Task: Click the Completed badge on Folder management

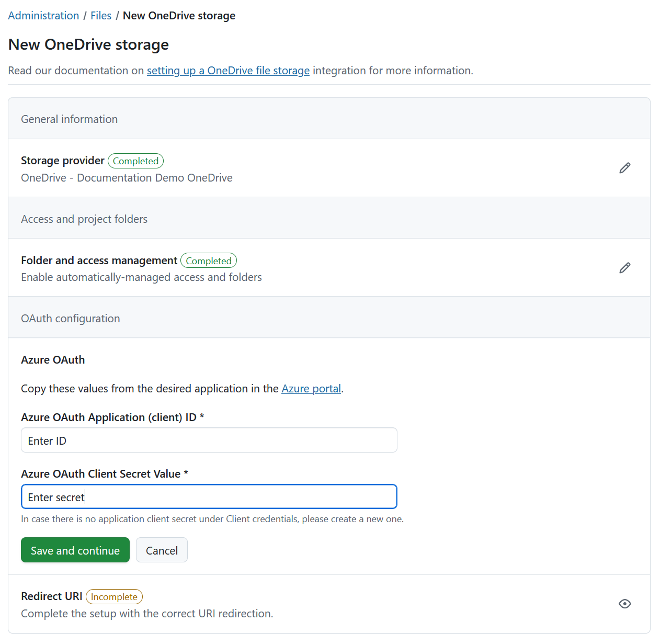Action: [208, 260]
